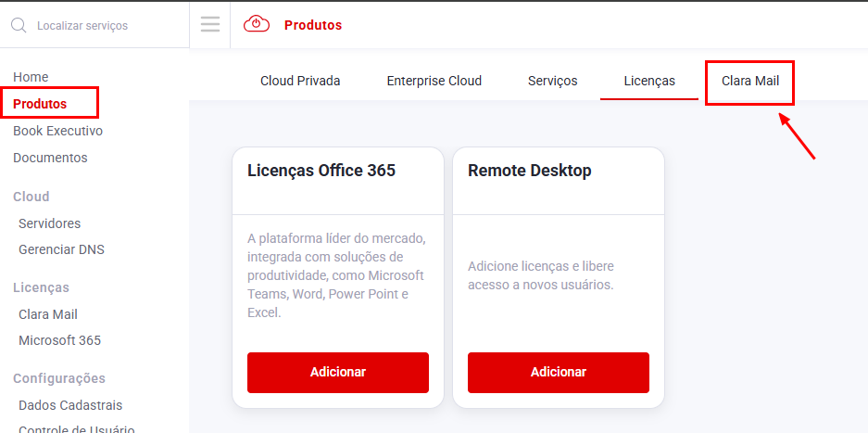Toggle the hamburger menu icon
The width and height of the screenshot is (868, 433).
(x=210, y=25)
